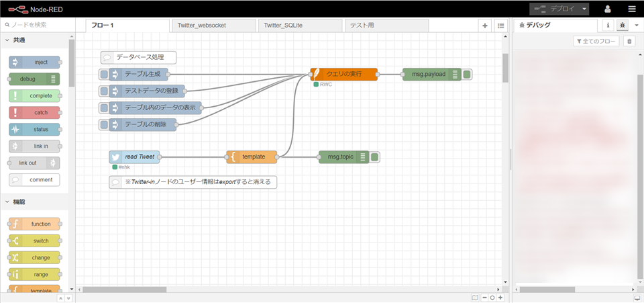Select the catch palette node
Image resolution: width=644 pixels, height=303 pixels.
34,113
